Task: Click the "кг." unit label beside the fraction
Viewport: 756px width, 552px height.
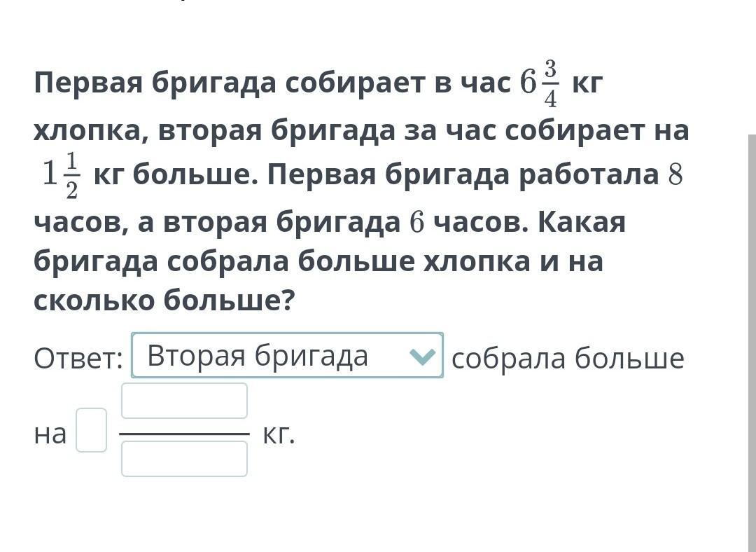Action: [x=279, y=434]
